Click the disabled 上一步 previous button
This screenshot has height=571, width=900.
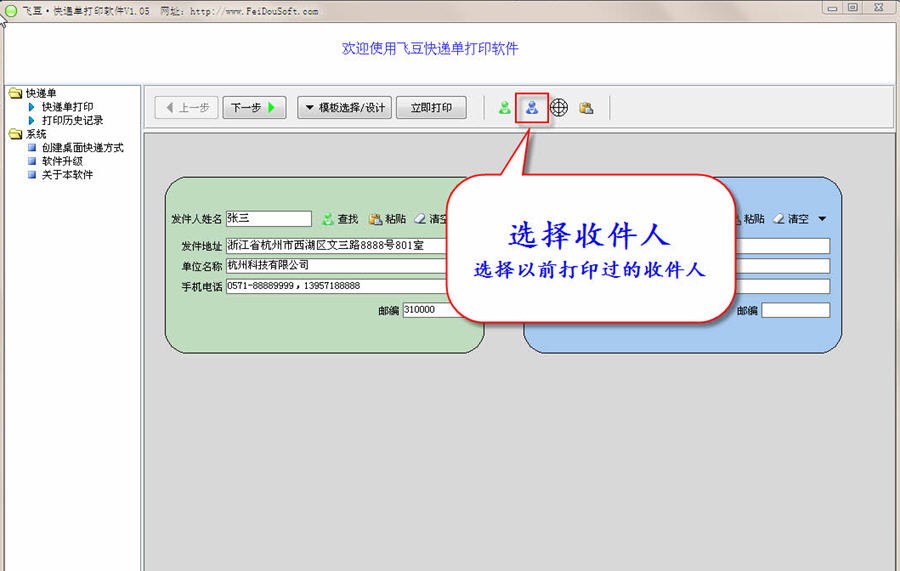click(x=187, y=107)
